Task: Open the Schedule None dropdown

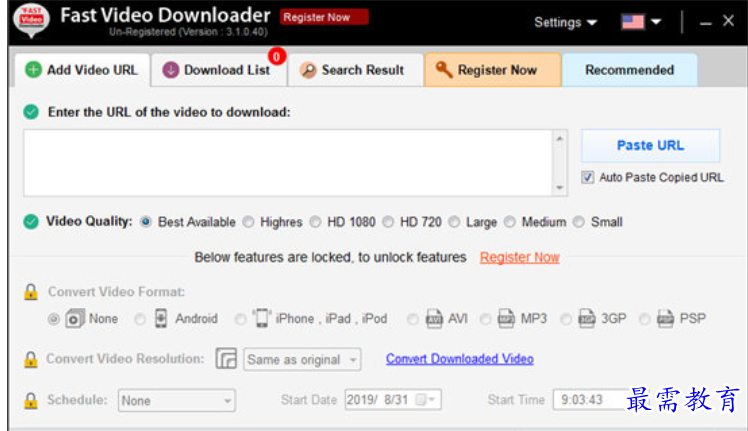Action: pos(177,400)
